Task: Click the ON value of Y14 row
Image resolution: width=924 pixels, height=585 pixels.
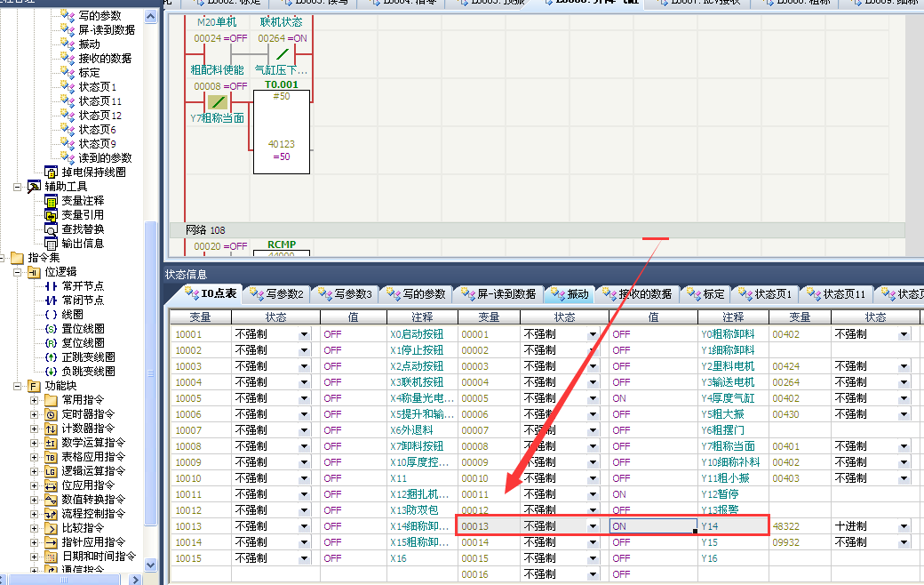Action: click(x=653, y=526)
